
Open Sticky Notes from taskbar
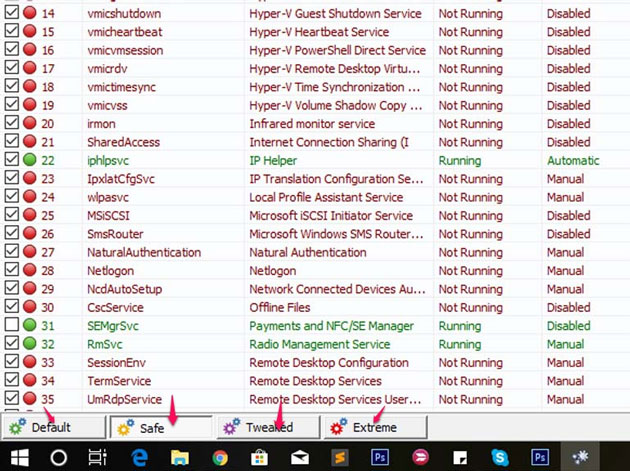point(460,457)
